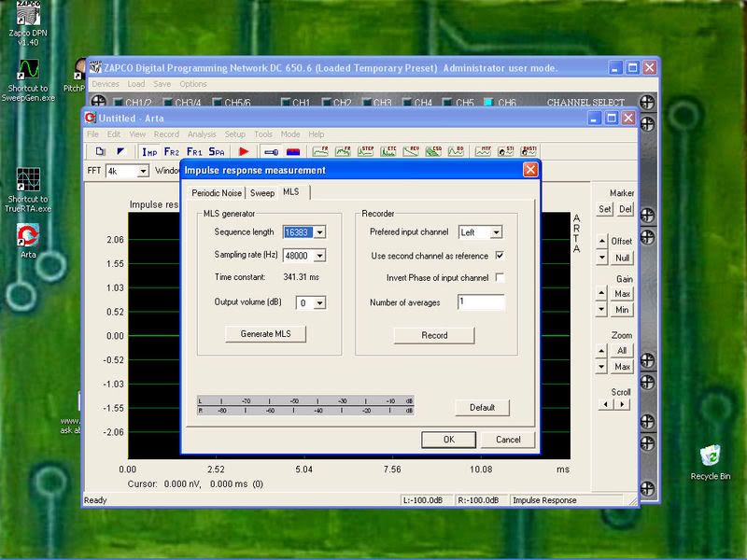The height and width of the screenshot is (560, 747).
Task: Select the Spa spectrum analyzer icon
Action: coord(217,152)
